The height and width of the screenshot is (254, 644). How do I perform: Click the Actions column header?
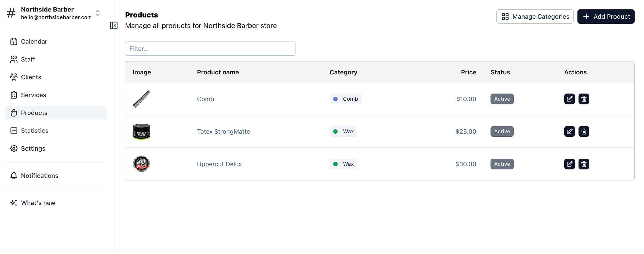tap(575, 72)
